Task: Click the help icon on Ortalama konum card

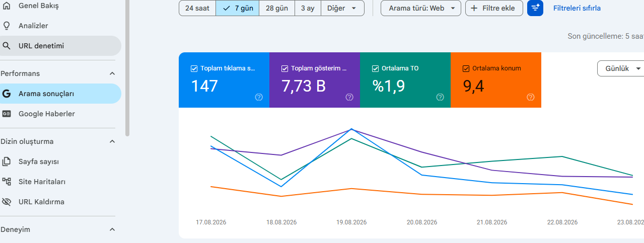Action: [x=531, y=97]
